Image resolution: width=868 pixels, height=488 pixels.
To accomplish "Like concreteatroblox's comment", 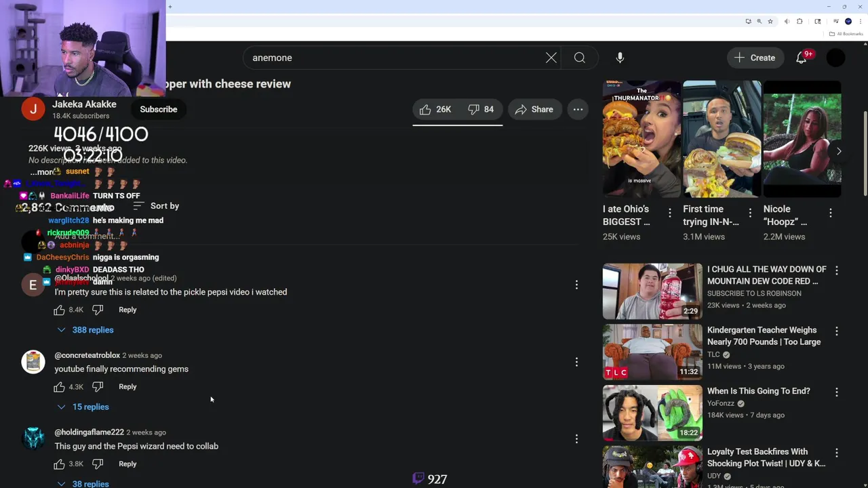I will [x=59, y=387].
